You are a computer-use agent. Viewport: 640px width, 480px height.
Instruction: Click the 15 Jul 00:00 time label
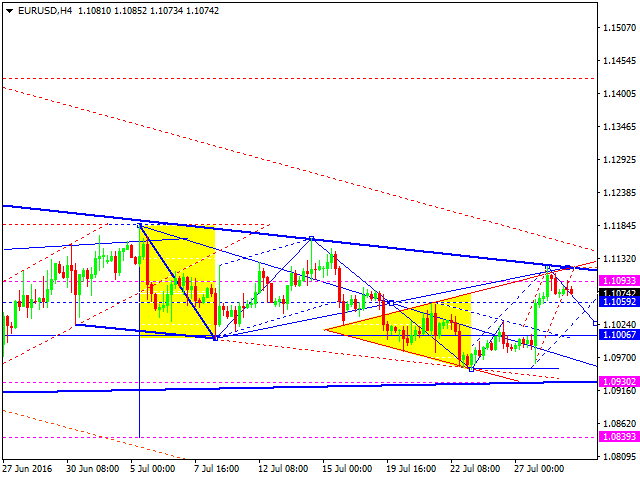pyautogui.click(x=347, y=469)
